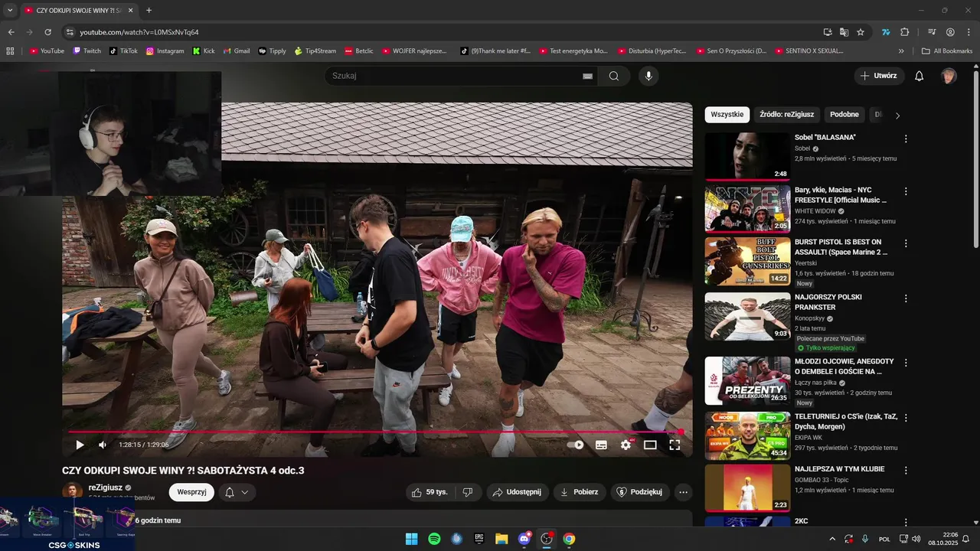Open NAJLEPSZA W TYM KLUBIE video title
Viewport: 980px width, 551px height.
pos(839,469)
